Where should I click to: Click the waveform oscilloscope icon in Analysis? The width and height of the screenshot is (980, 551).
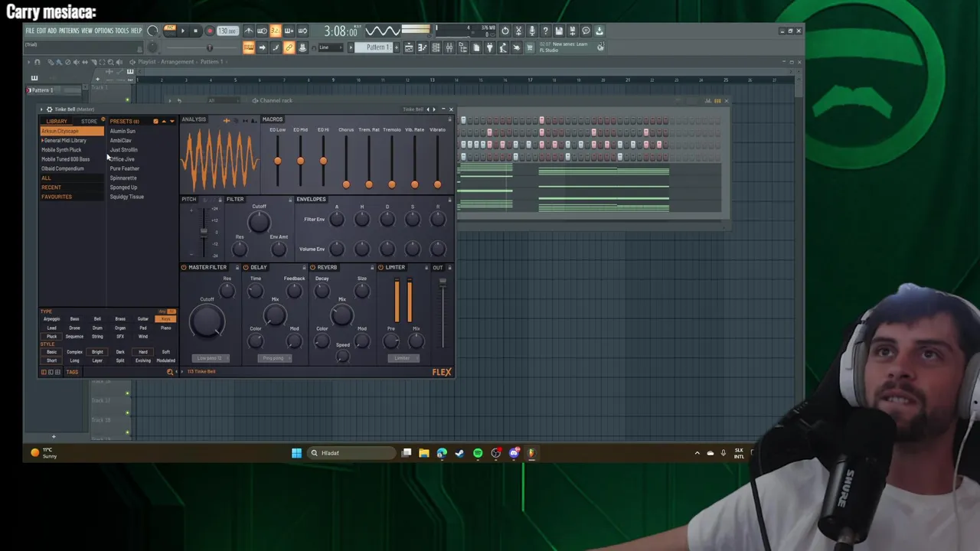tap(227, 121)
